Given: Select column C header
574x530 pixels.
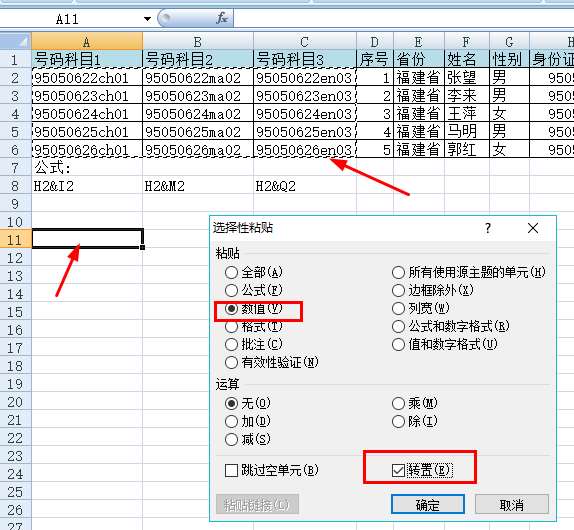Looking at the screenshot, I should pos(305,41).
